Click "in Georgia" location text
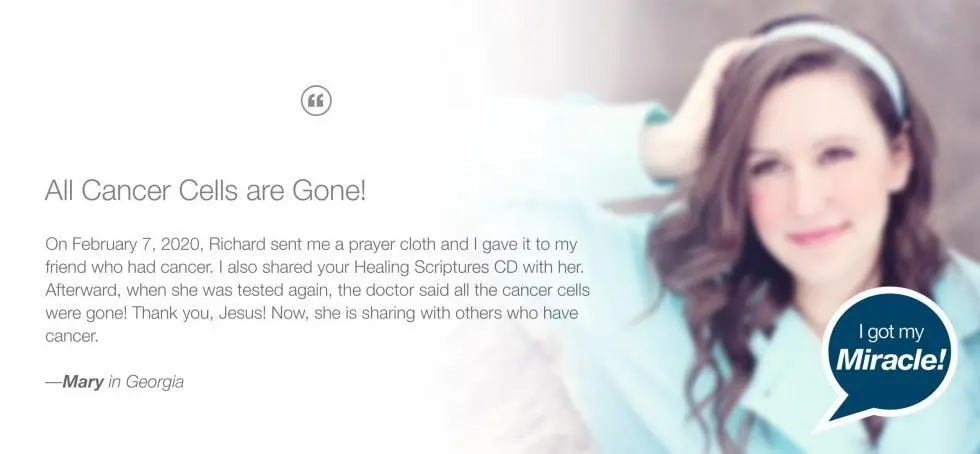Image resolution: width=980 pixels, height=454 pixels. tap(146, 382)
